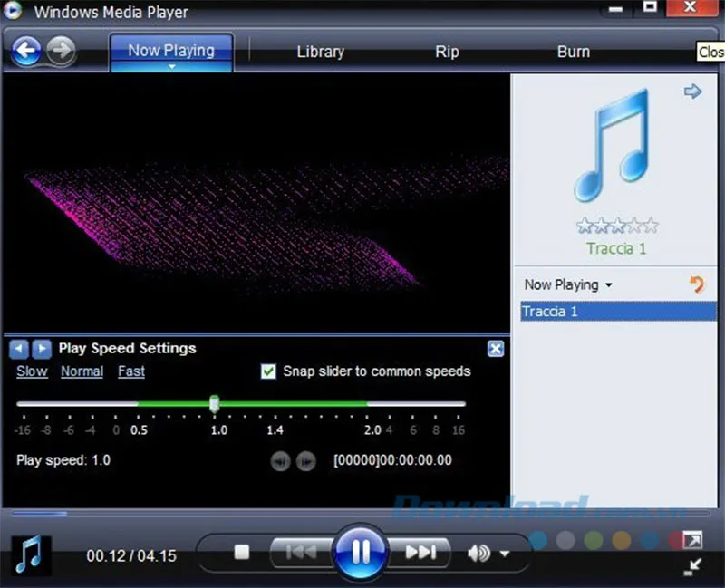Skip to the previous track

pyautogui.click(x=302, y=552)
